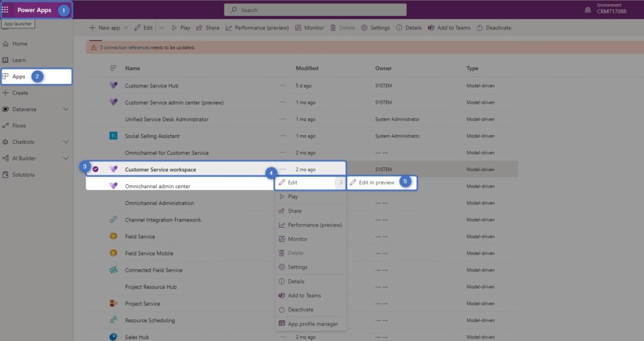
Task: Click the Connected Field Service icon
Action: (x=113, y=270)
